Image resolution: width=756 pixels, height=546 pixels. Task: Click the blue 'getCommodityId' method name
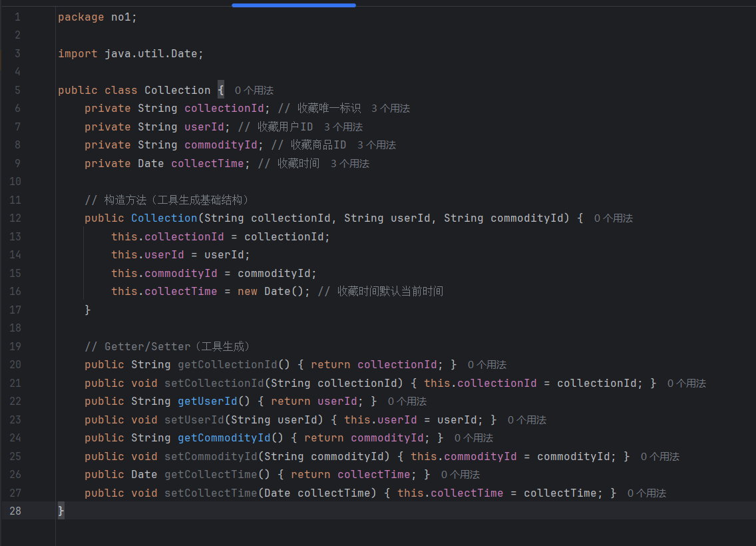click(224, 438)
